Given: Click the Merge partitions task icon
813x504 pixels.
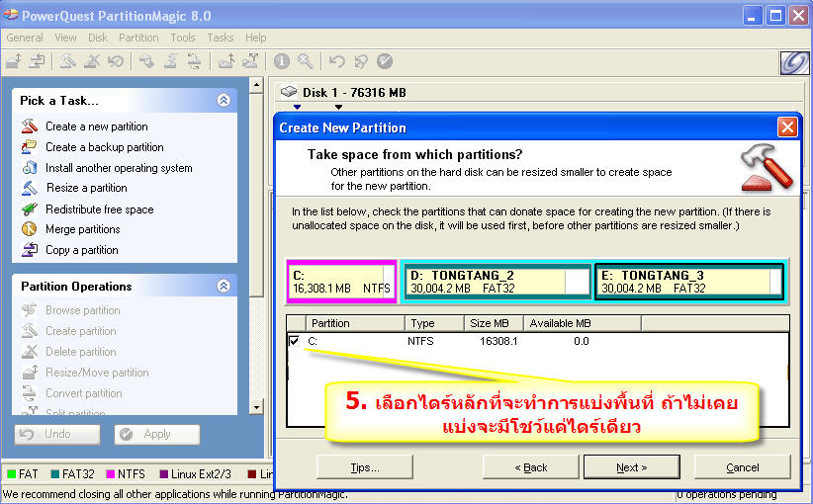Looking at the screenshot, I should pyautogui.click(x=29, y=228).
